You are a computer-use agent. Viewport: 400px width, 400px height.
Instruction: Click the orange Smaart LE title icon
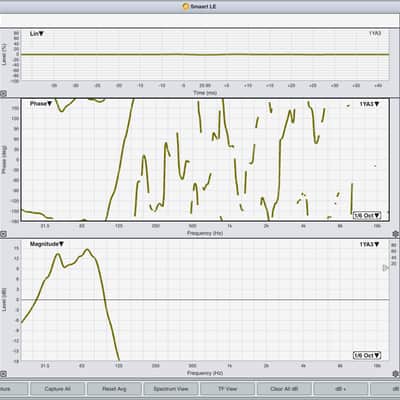[186, 6]
